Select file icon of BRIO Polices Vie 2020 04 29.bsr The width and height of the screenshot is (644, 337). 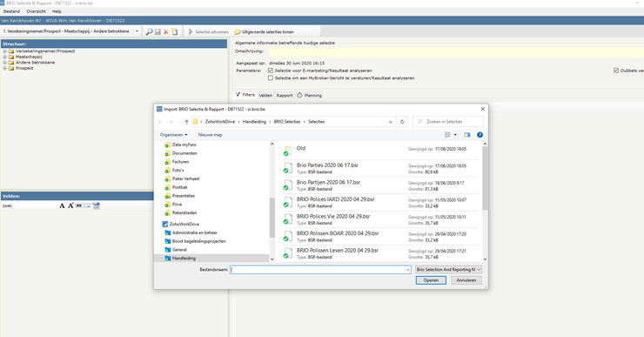tap(287, 219)
